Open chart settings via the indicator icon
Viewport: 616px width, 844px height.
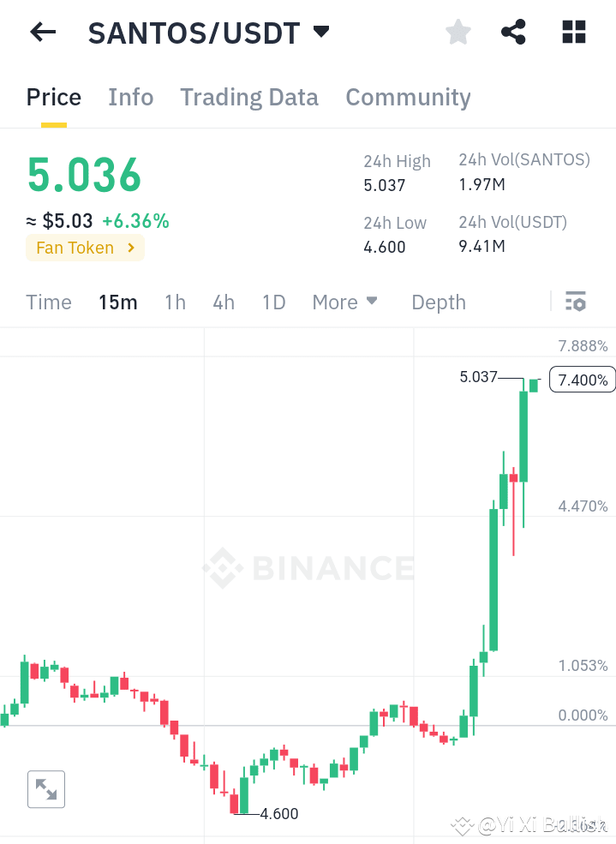tap(575, 302)
